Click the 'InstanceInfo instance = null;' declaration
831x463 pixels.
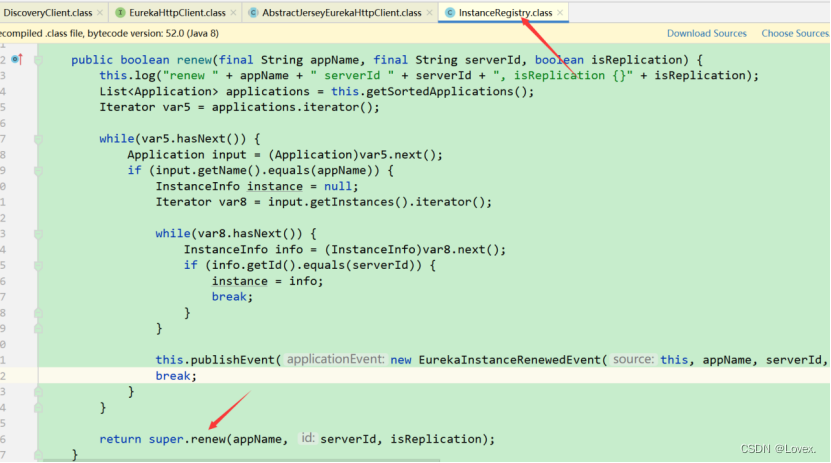257,186
